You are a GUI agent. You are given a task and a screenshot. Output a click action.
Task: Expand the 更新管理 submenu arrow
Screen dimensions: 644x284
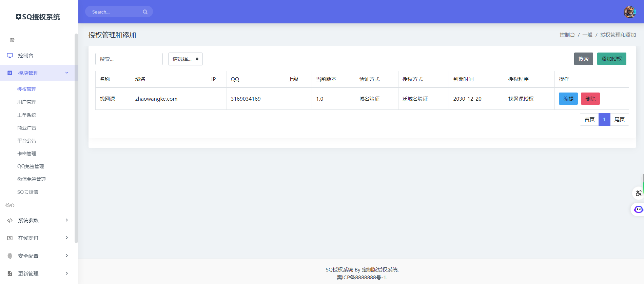[x=67, y=273]
